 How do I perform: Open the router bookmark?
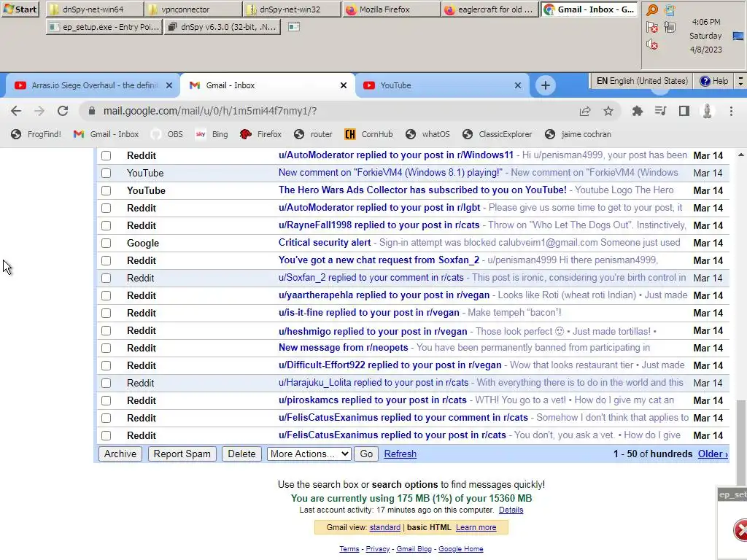(313, 134)
